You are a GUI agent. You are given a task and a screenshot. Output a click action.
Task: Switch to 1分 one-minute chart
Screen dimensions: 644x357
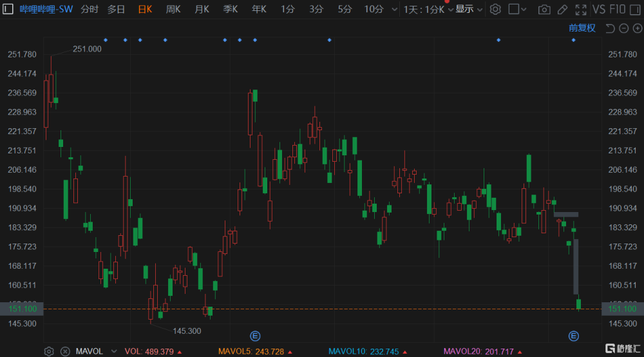288,9
